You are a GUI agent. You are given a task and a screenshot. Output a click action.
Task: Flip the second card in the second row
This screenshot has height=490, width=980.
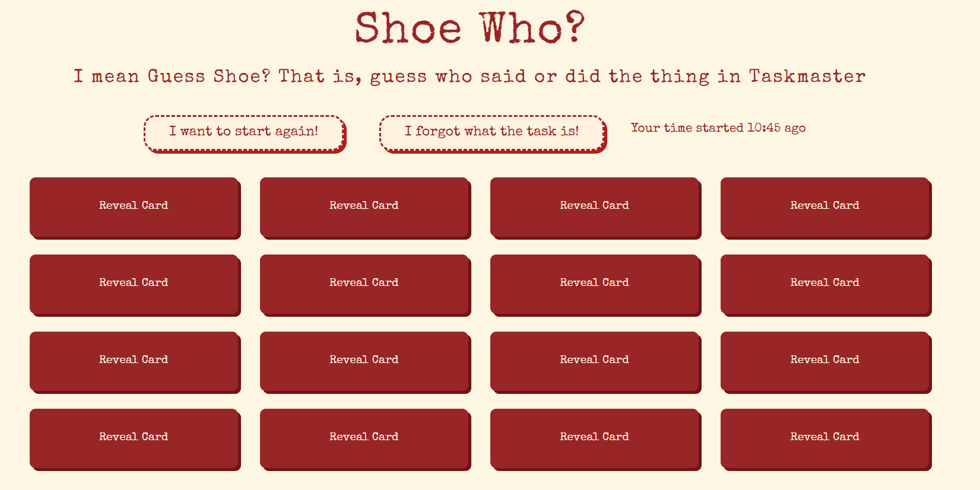pos(364,284)
